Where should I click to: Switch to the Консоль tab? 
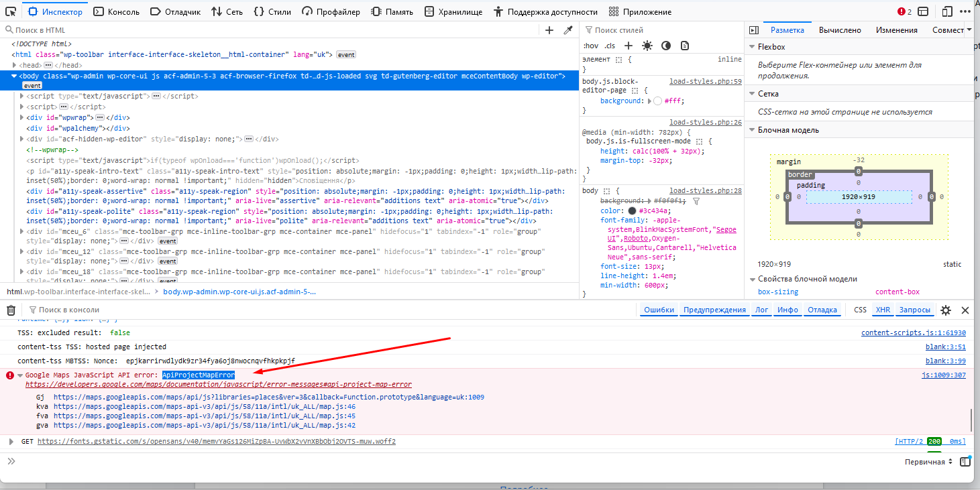116,11
